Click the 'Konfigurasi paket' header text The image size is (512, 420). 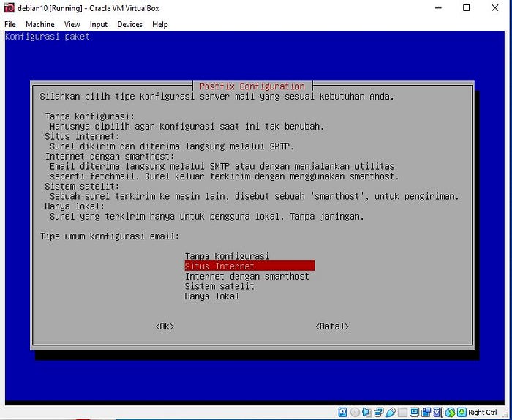click(x=47, y=37)
